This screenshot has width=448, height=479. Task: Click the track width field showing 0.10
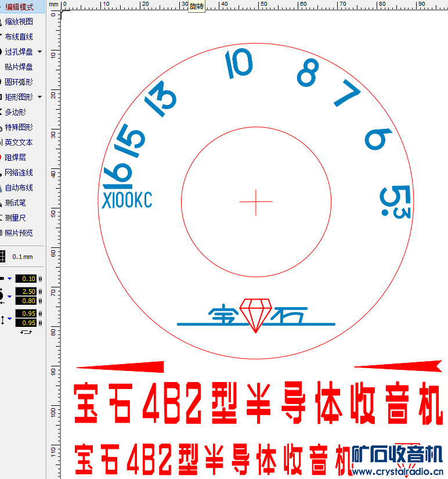[26, 279]
